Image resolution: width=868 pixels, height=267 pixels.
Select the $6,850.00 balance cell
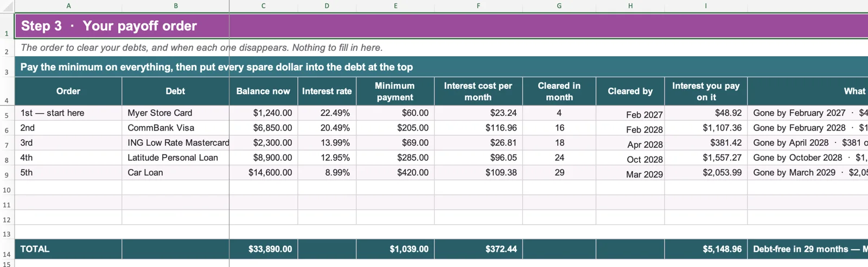click(x=264, y=128)
